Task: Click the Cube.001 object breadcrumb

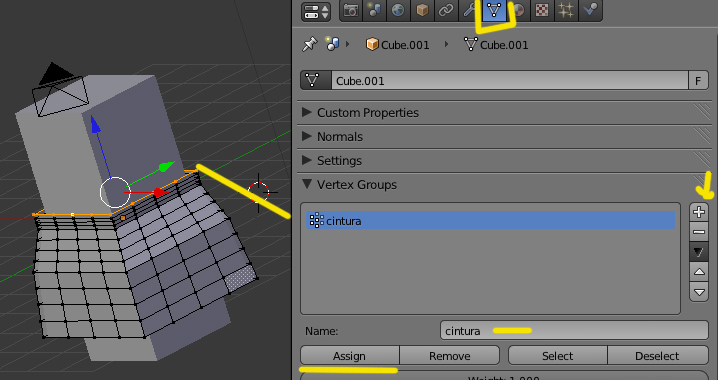Action: pos(397,45)
